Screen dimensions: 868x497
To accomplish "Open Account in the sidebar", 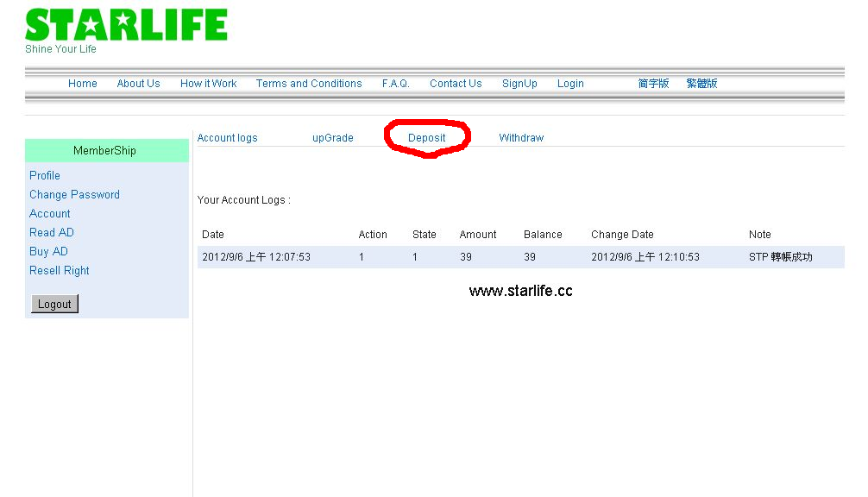I will tap(50, 214).
